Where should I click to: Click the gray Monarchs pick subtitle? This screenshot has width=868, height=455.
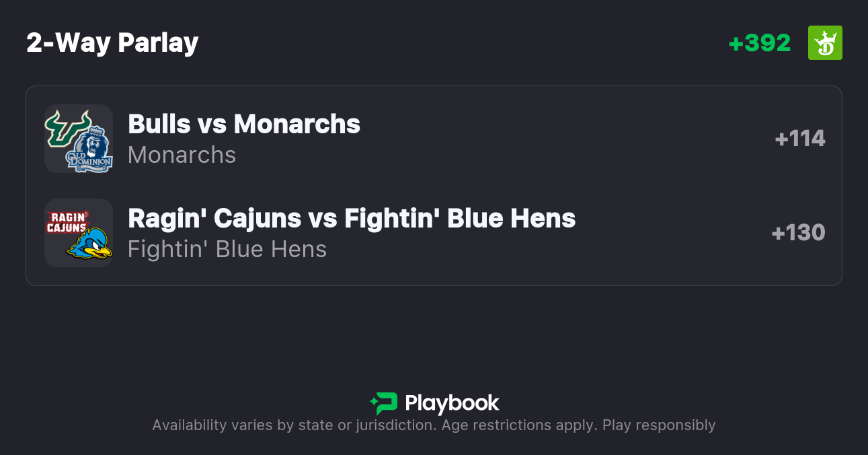pyautogui.click(x=182, y=155)
